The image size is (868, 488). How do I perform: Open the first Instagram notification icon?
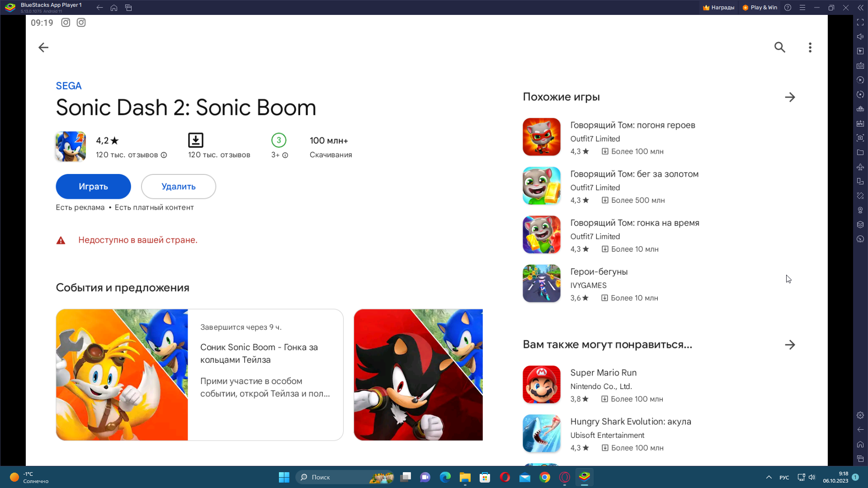click(66, 23)
